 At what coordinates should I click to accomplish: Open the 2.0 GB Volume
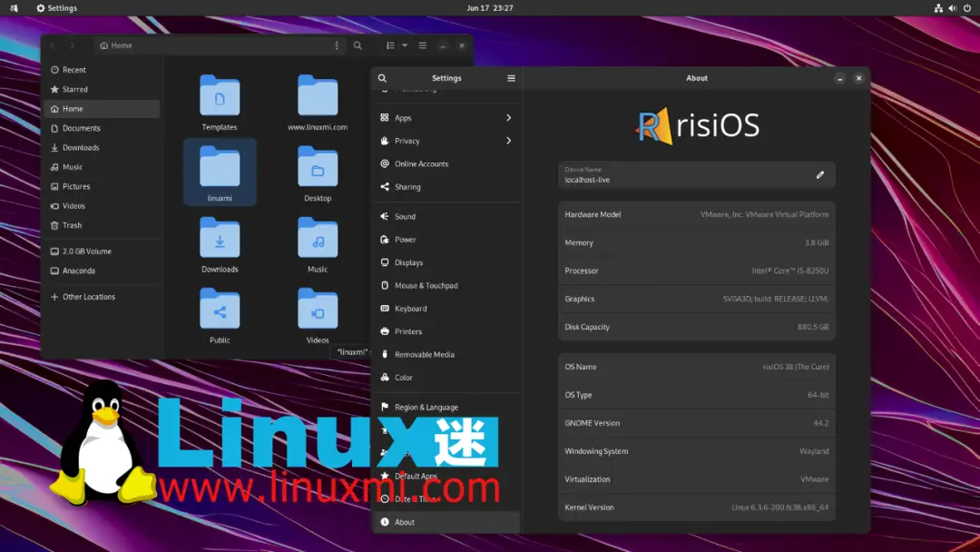tap(102, 251)
